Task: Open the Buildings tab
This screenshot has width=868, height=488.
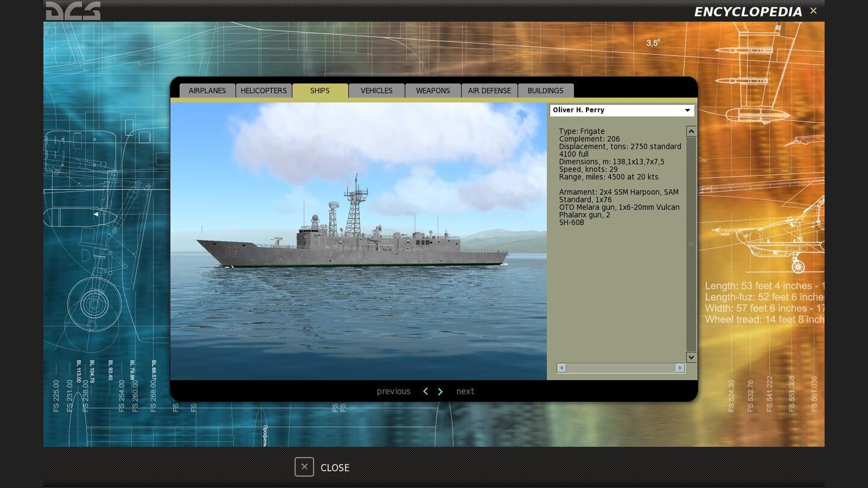Action: click(x=546, y=91)
